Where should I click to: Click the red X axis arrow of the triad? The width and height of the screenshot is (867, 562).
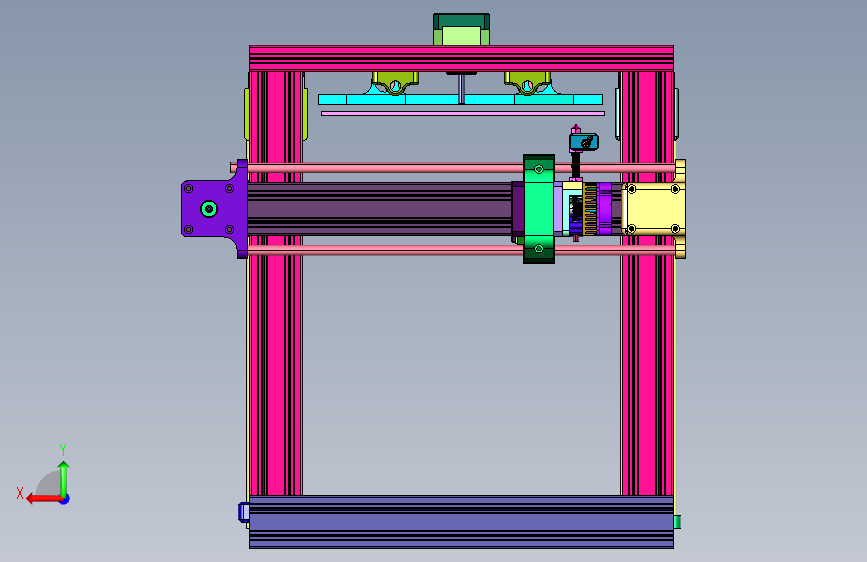click(43, 499)
